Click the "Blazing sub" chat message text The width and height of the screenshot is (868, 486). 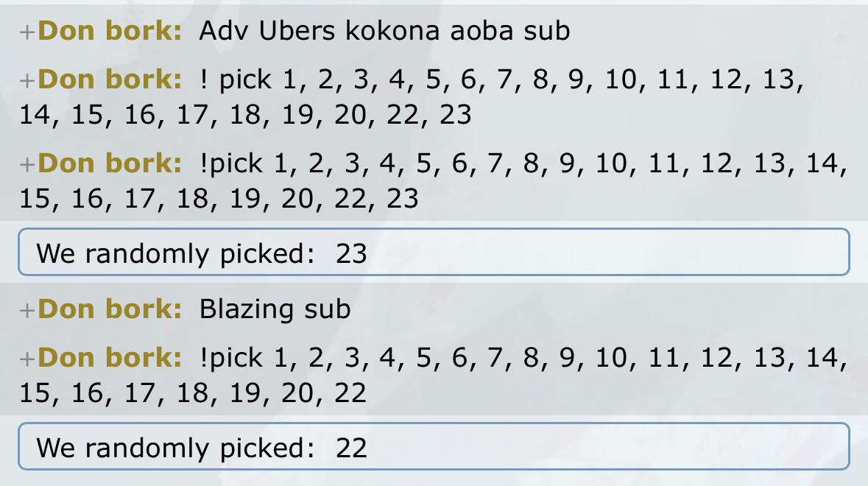(275, 309)
